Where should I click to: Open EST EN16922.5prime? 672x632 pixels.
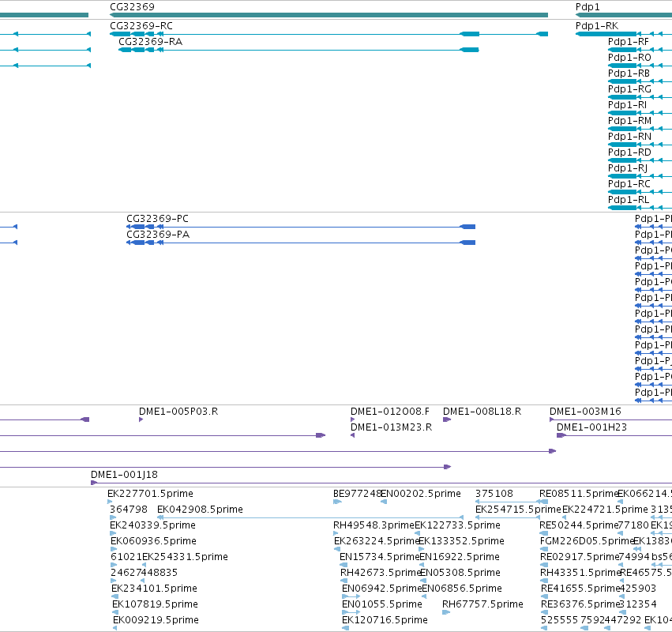click(460, 557)
